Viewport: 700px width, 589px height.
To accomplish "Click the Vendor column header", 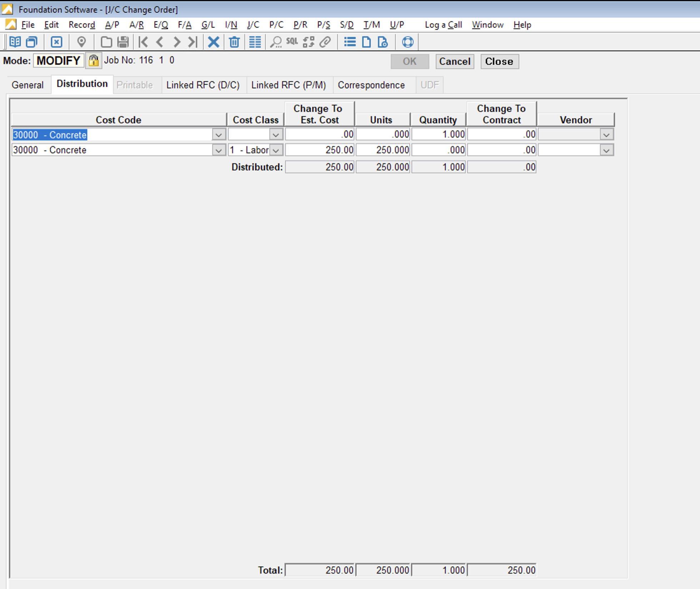I will [x=576, y=120].
